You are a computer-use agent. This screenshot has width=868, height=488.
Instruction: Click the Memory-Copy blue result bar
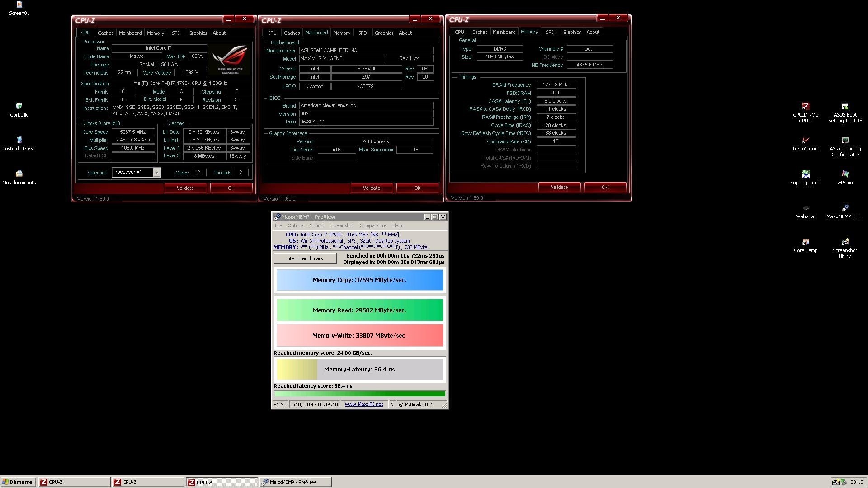tap(360, 280)
